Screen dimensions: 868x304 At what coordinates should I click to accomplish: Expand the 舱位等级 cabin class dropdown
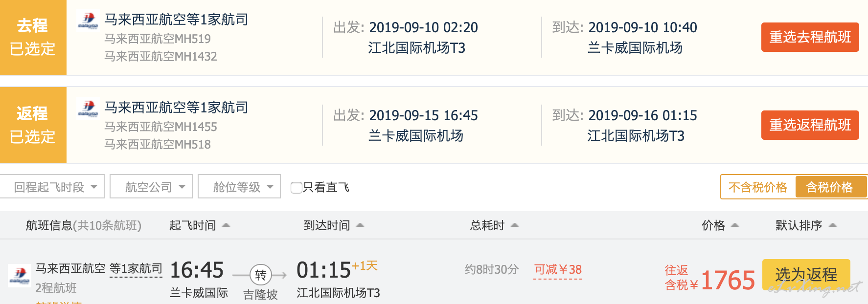239,186
